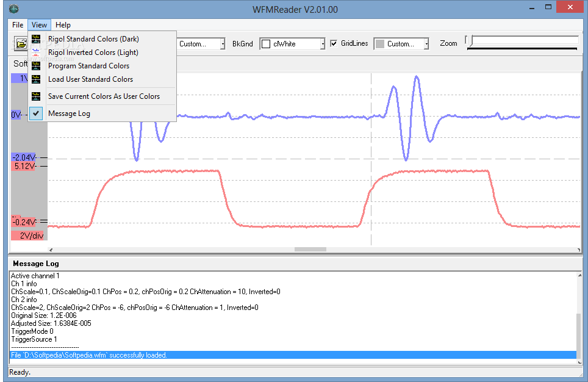Toggle the Message Log menu entry
The image size is (588, 382).
(x=102, y=114)
